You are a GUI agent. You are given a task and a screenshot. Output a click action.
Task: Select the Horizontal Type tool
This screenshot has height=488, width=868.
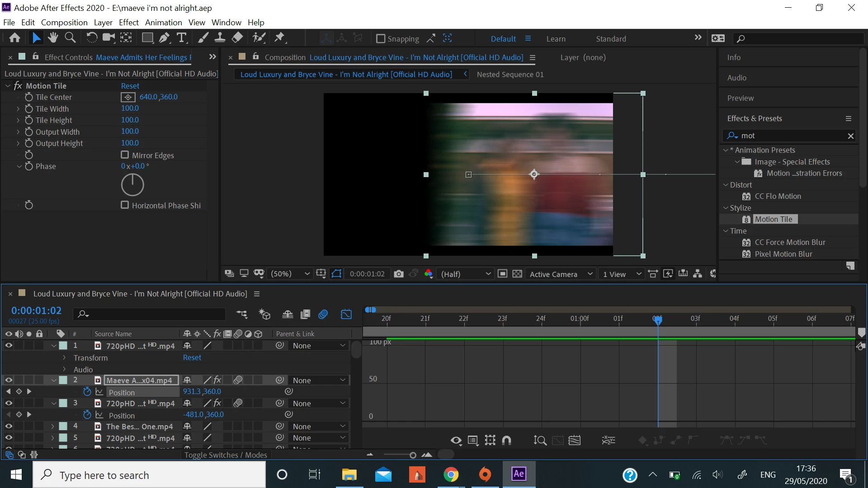pos(182,38)
